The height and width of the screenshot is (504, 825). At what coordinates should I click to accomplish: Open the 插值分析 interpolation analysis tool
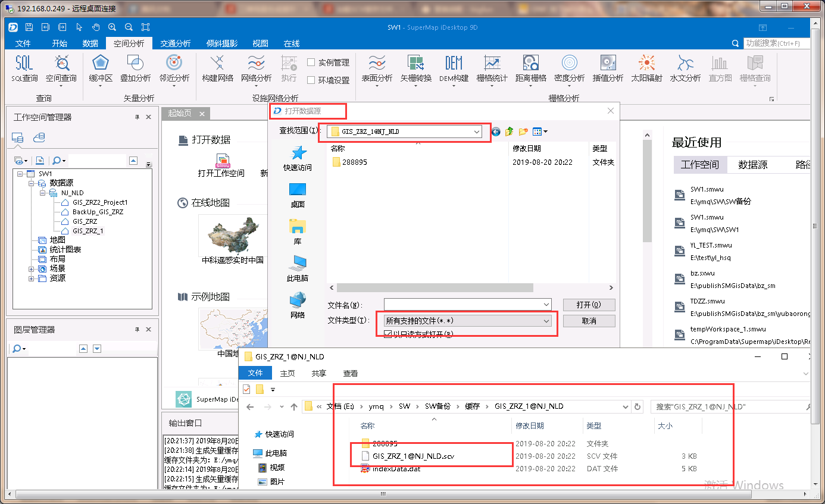pyautogui.click(x=608, y=69)
